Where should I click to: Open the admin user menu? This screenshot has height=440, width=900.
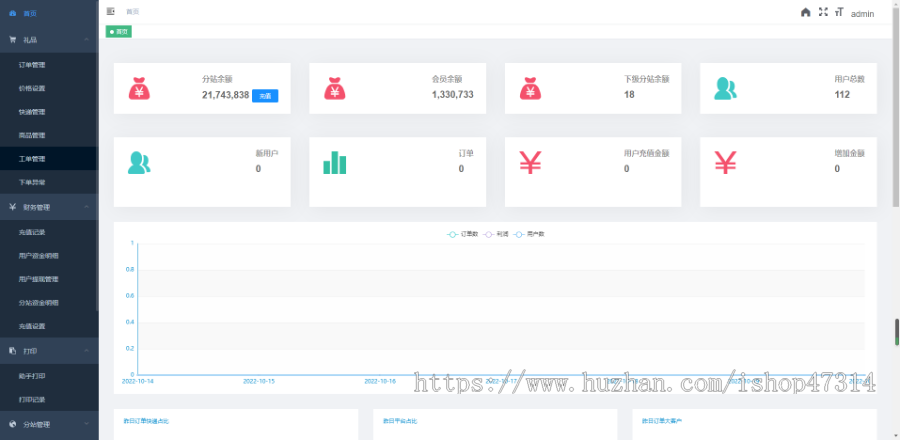[862, 14]
